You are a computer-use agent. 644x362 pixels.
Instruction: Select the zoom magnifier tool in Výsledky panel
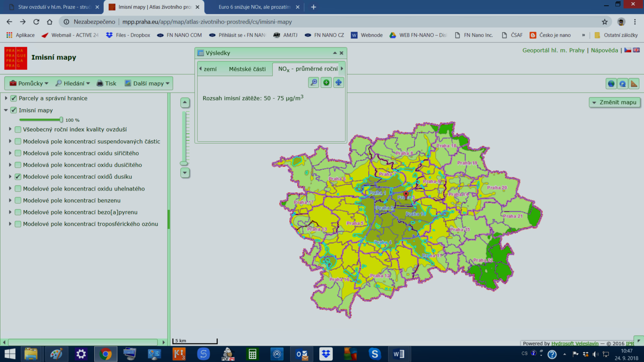[x=314, y=82]
